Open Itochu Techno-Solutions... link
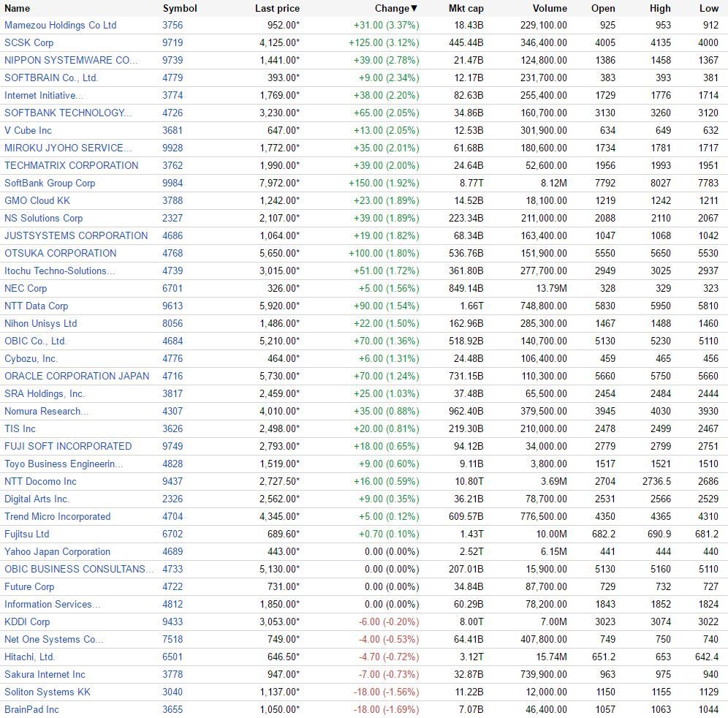 click(x=60, y=271)
